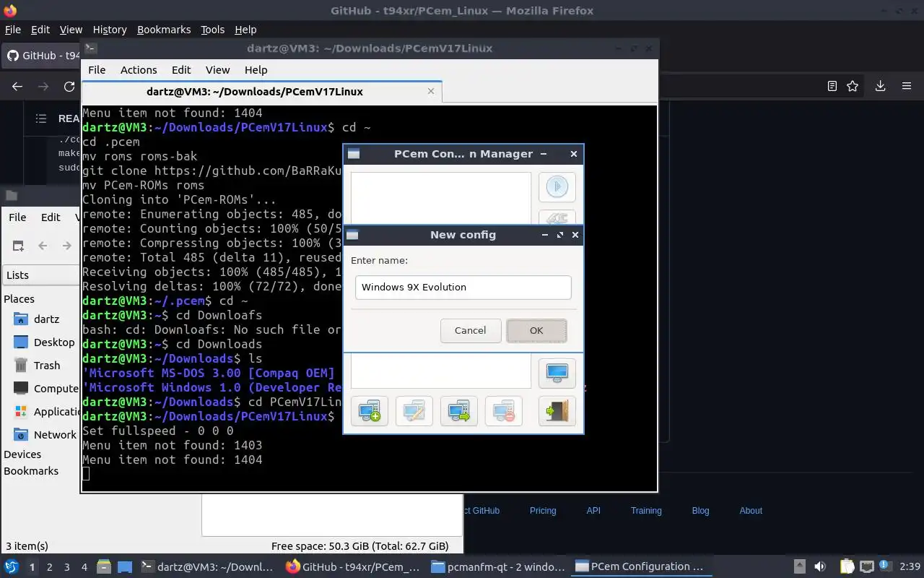Select the GitHub tab in Firefox

[x=42, y=56]
